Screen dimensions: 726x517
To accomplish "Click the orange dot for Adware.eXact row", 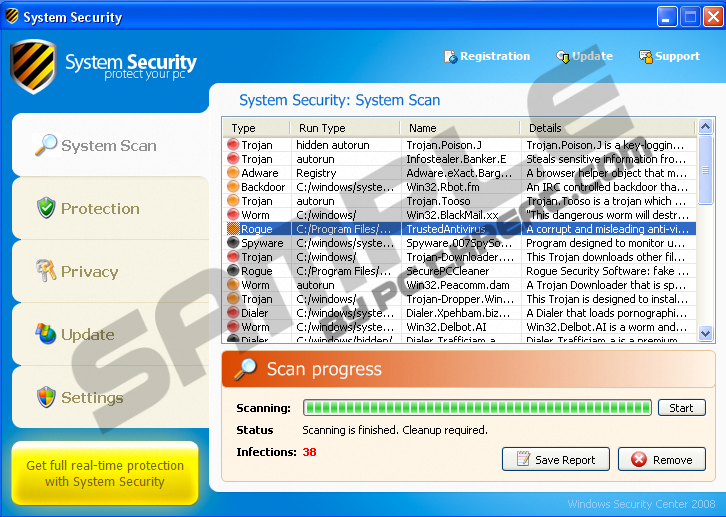I will (x=233, y=173).
